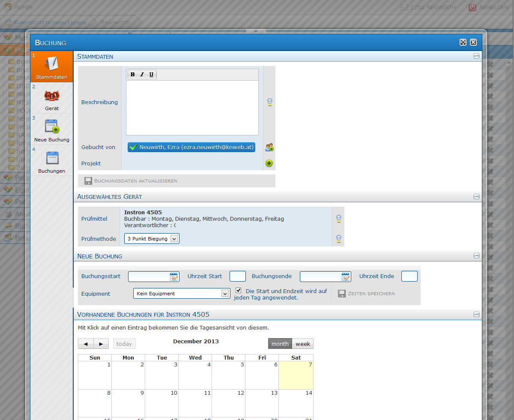Go to next month in calendar
The image size is (514, 420).
[101, 344]
